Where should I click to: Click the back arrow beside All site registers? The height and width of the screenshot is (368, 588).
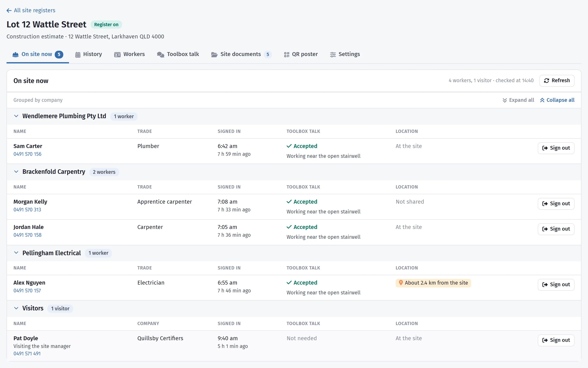pos(9,10)
